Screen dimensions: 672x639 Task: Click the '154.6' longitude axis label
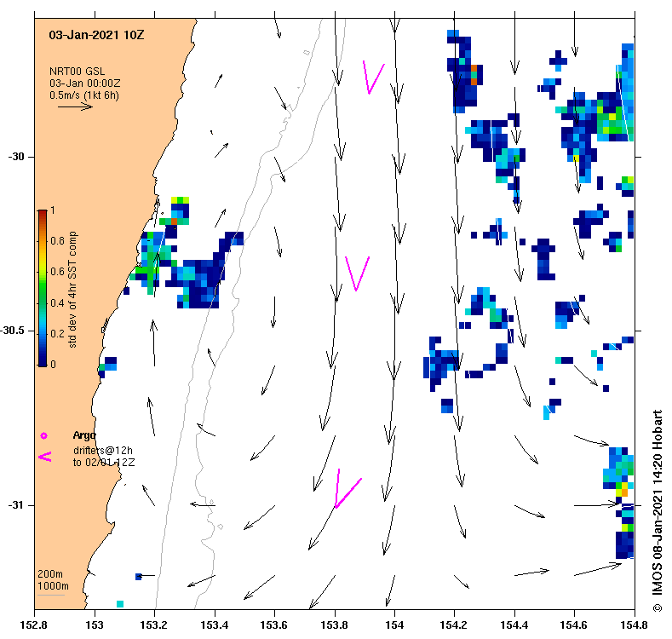coord(574,625)
